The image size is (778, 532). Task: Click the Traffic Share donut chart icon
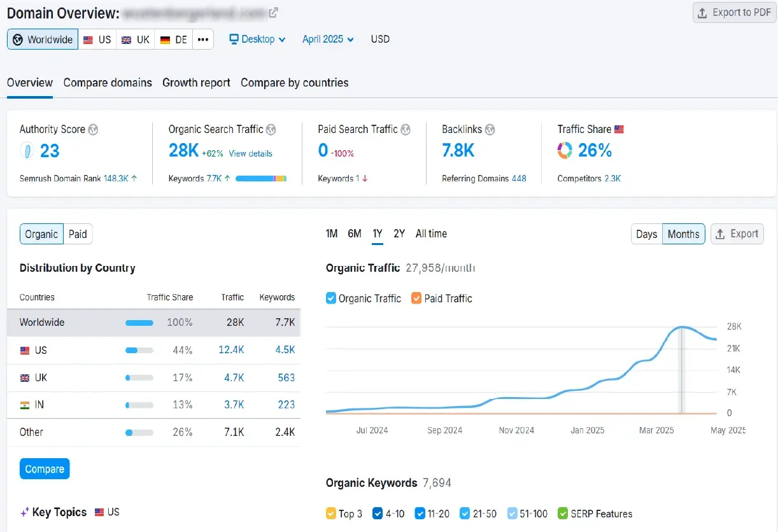[x=565, y=151]
